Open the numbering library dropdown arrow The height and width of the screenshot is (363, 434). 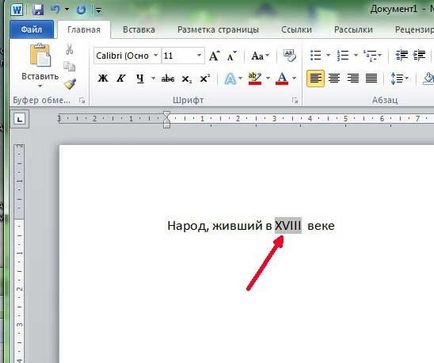click(355, 55)
